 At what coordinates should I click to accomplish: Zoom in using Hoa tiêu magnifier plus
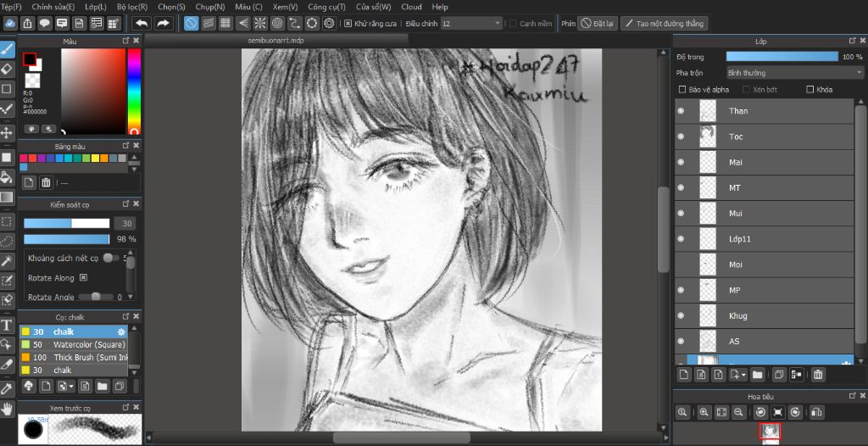point(704,412)
